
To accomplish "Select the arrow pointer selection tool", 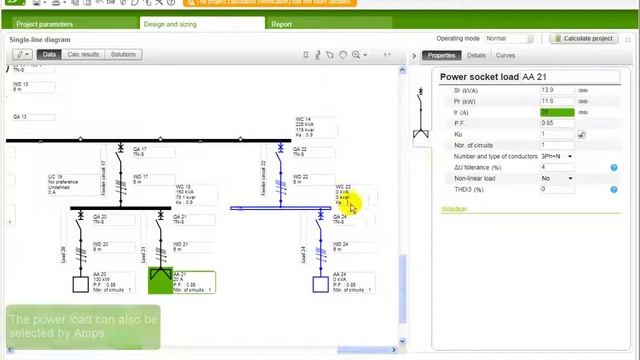I will pyautogui.click(x=330, y=55).
